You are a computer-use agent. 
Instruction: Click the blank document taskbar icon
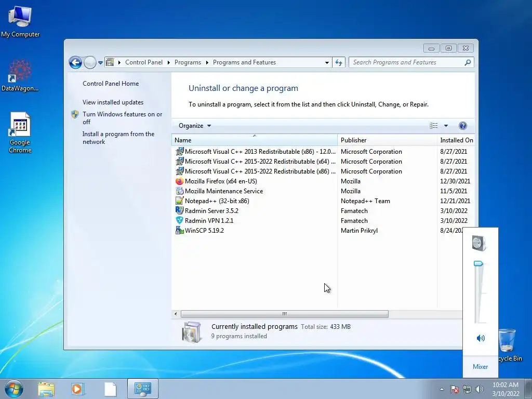110,389
